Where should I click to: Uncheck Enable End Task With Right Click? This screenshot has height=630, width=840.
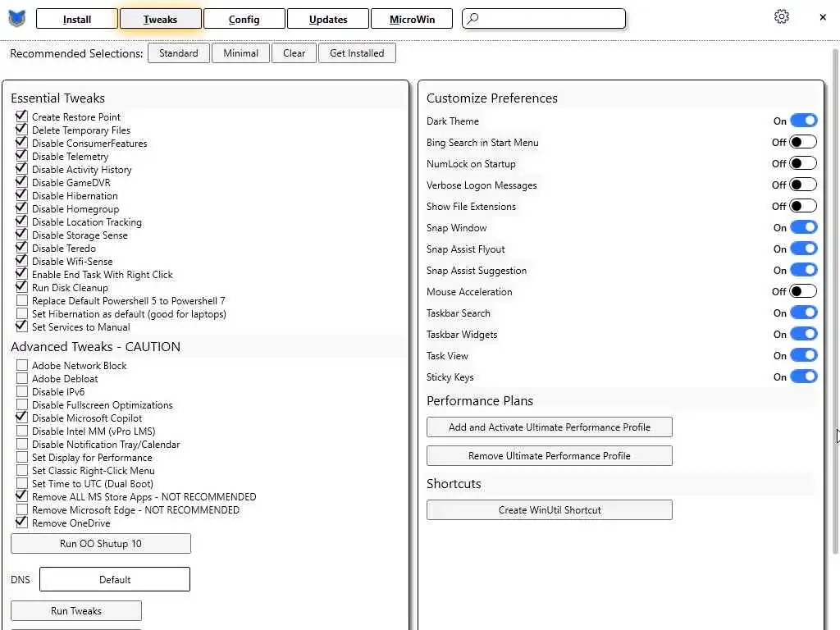point(21,273)
